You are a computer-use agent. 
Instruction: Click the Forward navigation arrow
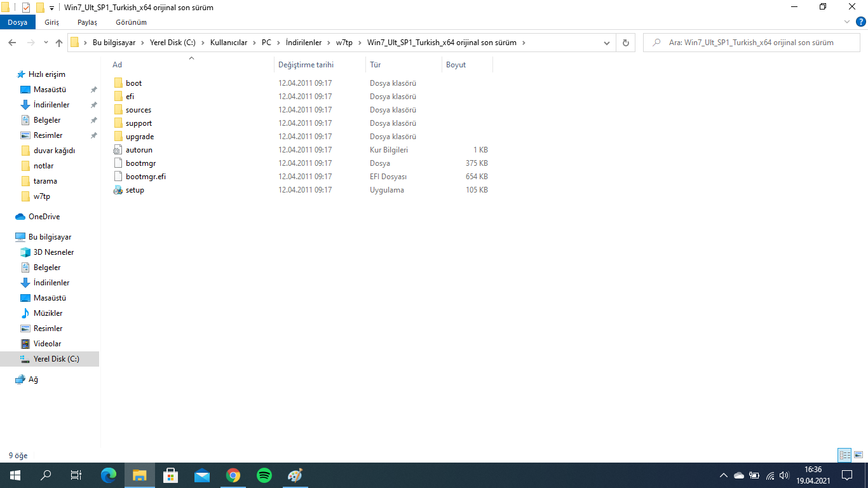31,43
